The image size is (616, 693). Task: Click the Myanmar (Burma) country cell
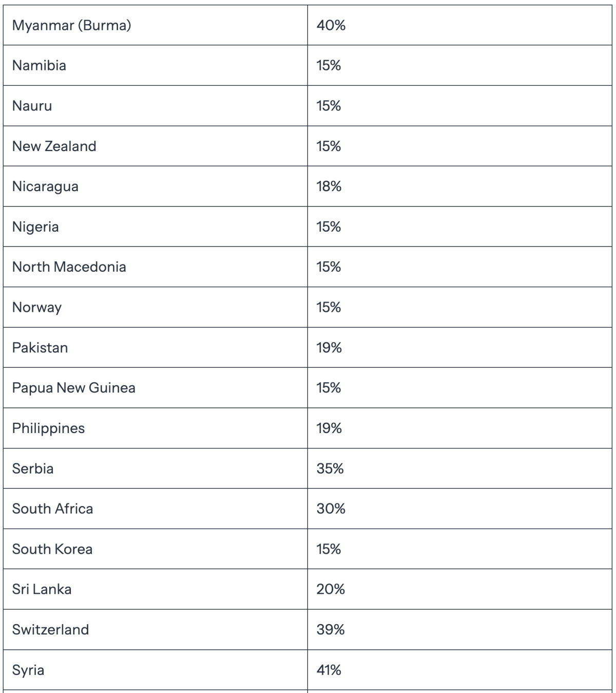155,25
